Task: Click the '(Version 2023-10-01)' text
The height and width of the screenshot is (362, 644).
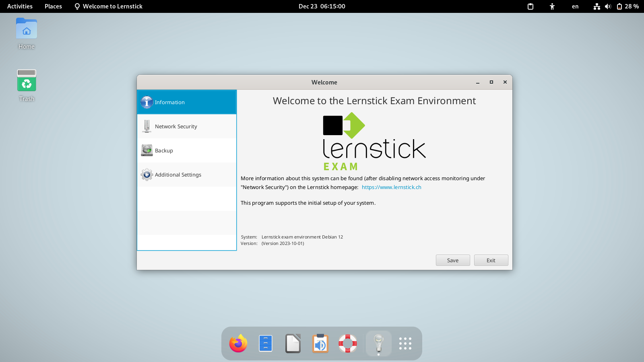Action: (283, 243)
